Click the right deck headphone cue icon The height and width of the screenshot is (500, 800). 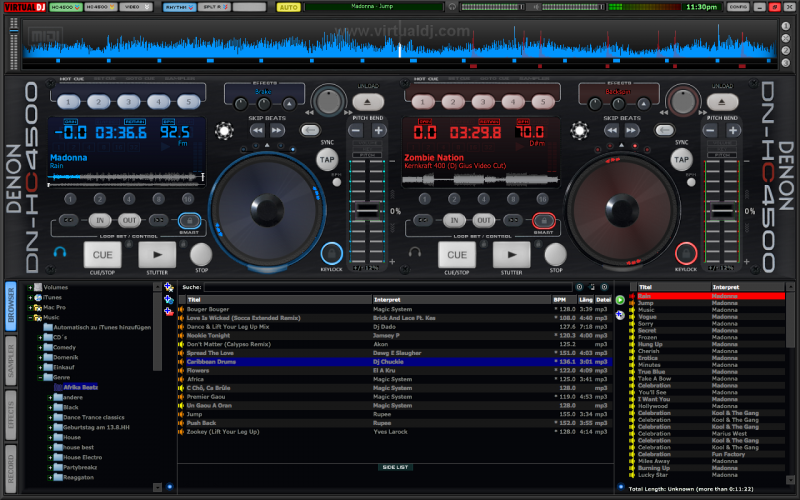[414, 252]
